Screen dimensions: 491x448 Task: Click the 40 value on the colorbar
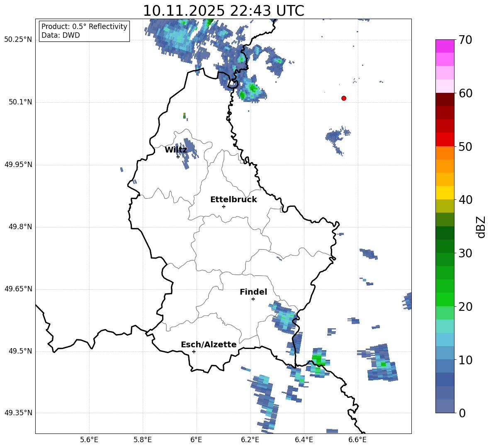pyautogui.click(x=465, y=200)
